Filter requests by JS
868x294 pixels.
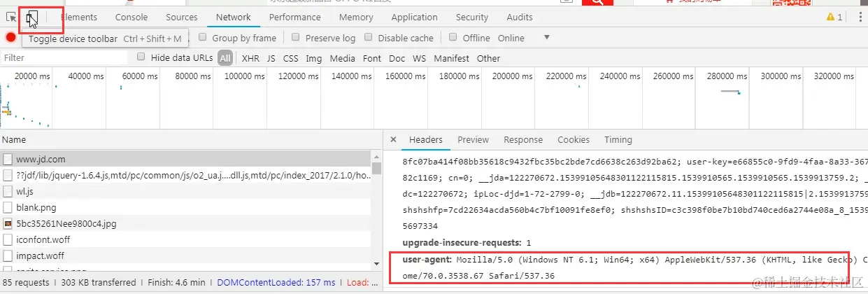[271, 58]
